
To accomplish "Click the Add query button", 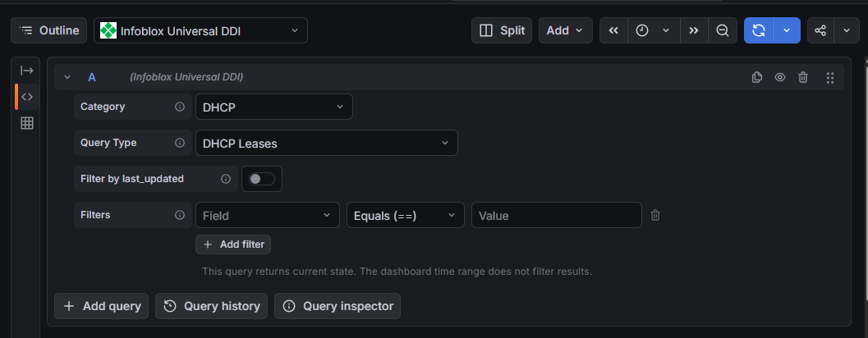I will (x=101, y=306).
